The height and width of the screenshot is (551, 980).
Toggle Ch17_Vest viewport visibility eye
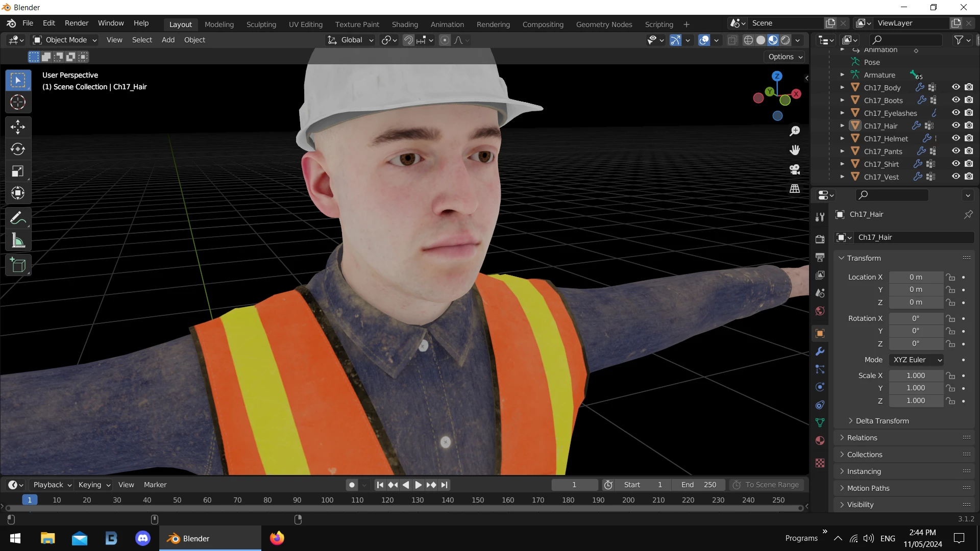[x=956, y=177]
